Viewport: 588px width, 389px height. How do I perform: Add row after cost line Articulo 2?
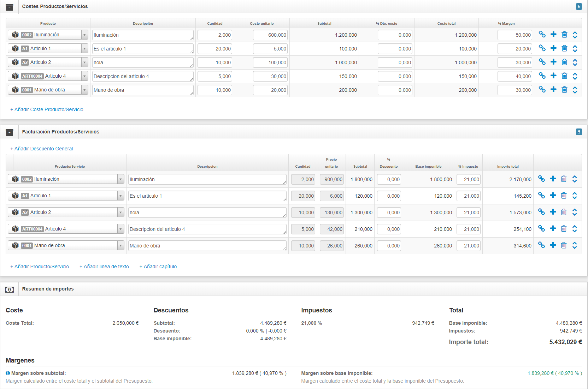coord(553,62)
